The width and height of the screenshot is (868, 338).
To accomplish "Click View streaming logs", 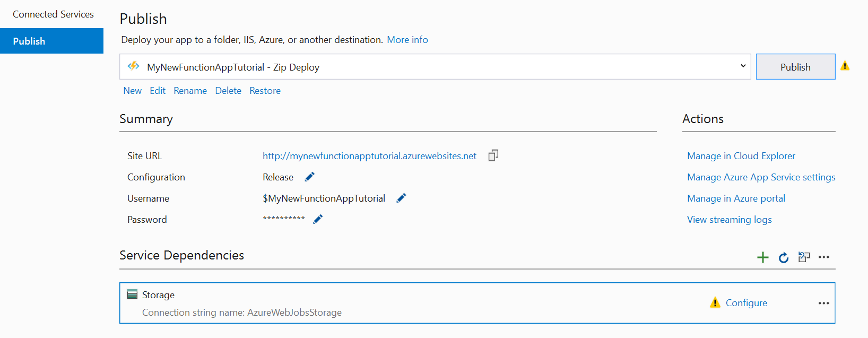I will 729,220.
